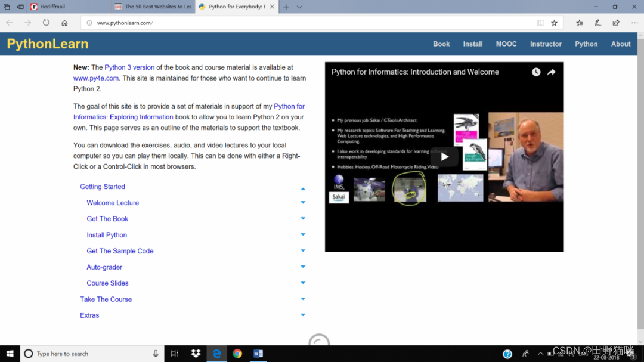This screenshot has height=362, width=644.
Task: Open the Course Slides item
Action: pos(107,283)
